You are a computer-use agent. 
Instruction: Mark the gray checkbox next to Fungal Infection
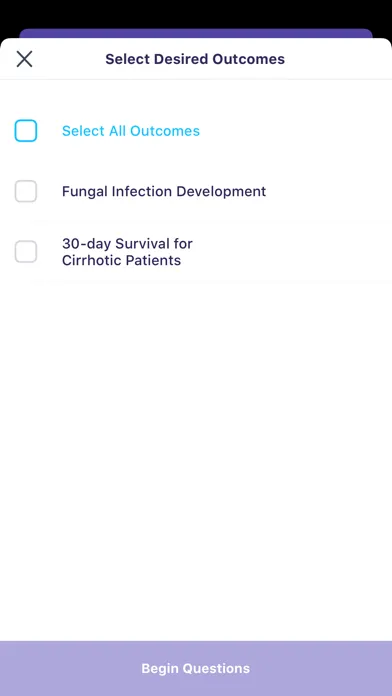point(26,191)
